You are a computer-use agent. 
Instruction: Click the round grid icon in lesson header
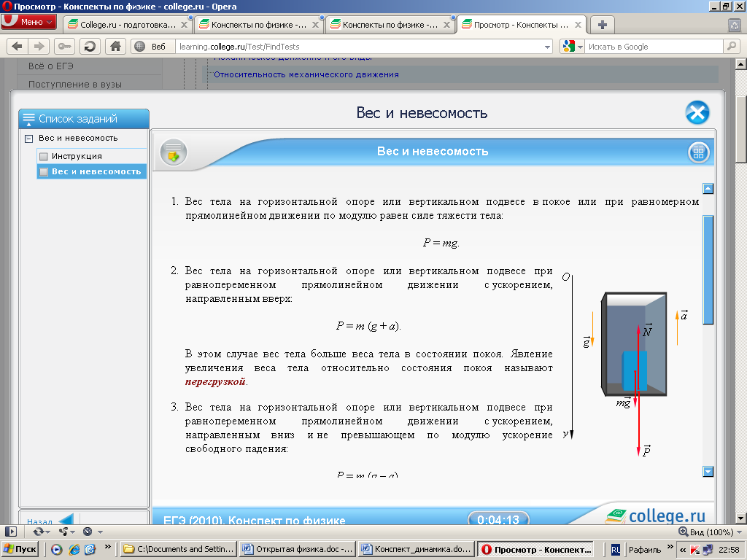[698, 152]
